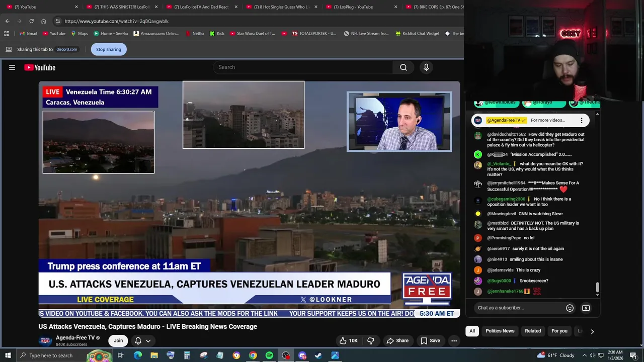The height and width of the screenshot is (362, 644).
Task: Open the Agenda-Free TV channel avatar
Action: [45, 340]
